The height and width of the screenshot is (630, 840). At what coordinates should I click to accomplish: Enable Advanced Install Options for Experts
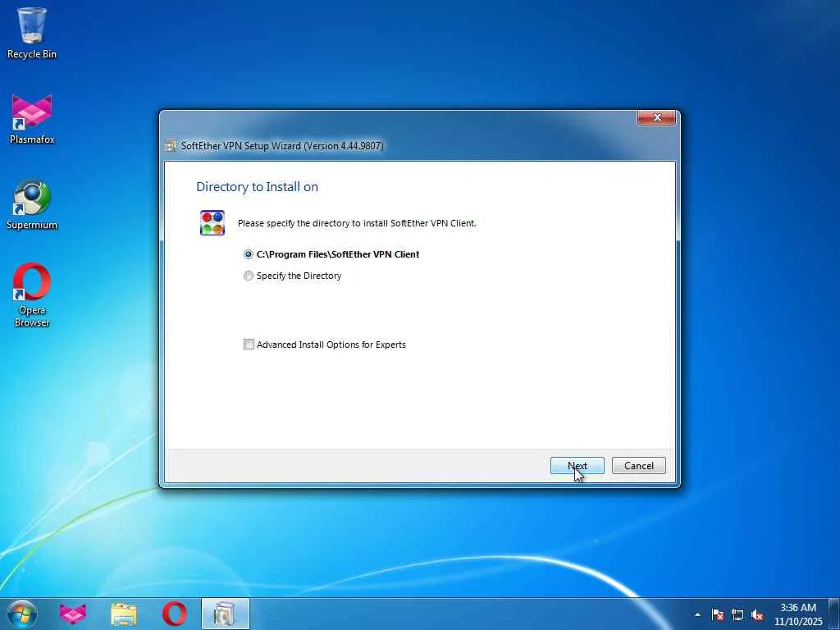[325, 345]
